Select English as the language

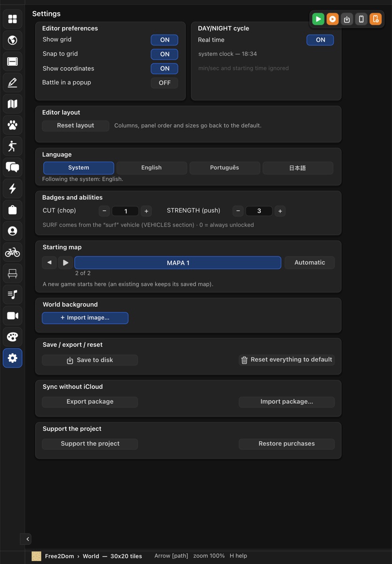pos(151,168)
